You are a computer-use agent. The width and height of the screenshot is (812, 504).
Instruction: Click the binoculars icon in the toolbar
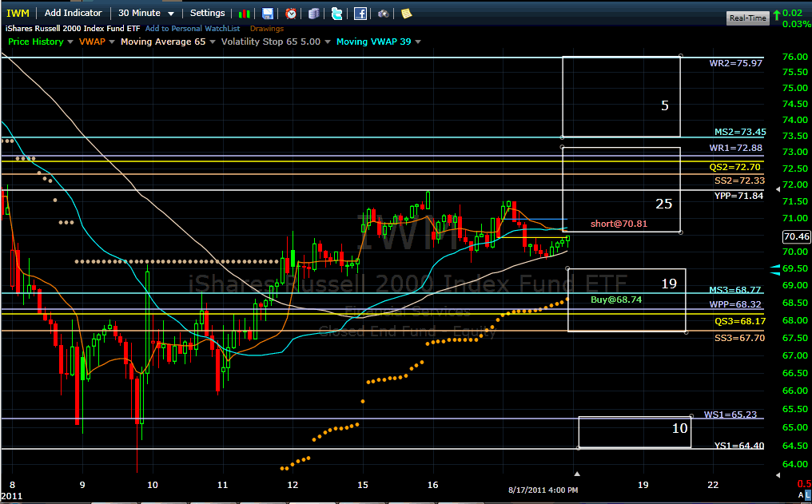[384, 14]
